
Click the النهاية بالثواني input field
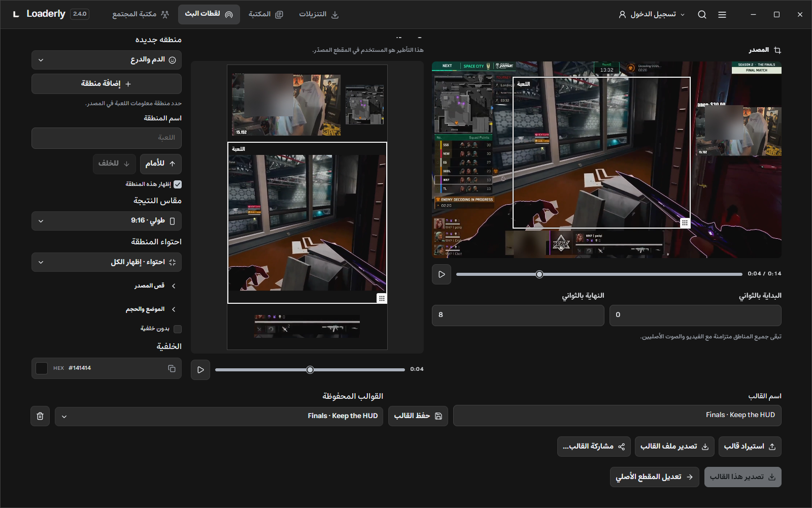click(518, 315)
